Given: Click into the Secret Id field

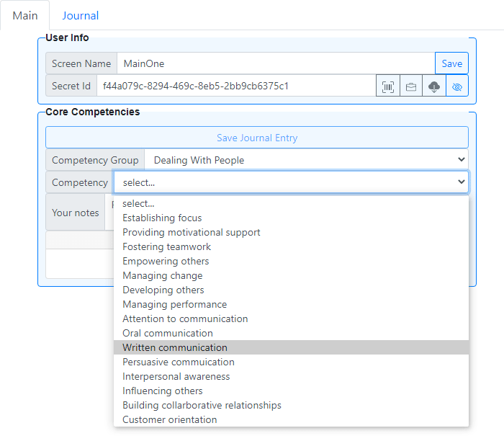Looking at the screenshot, I should (236, 86).
